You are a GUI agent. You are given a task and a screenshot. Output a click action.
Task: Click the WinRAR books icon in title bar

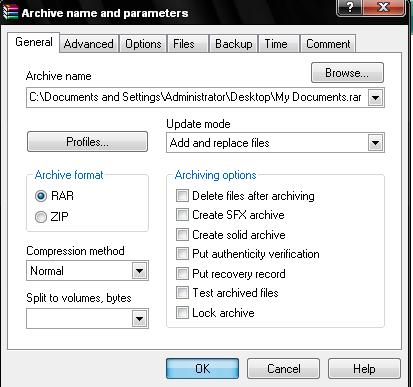10,12
